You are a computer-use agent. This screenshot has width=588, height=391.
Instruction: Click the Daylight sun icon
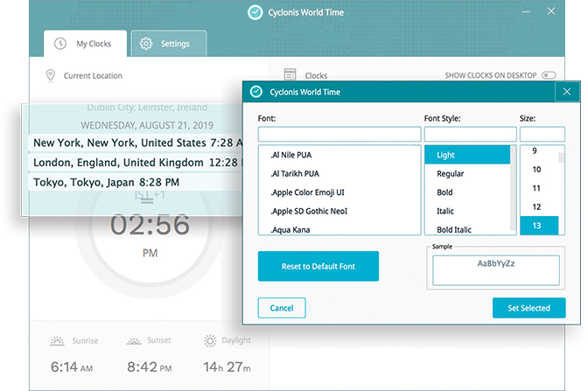click(x=210, y=340)
